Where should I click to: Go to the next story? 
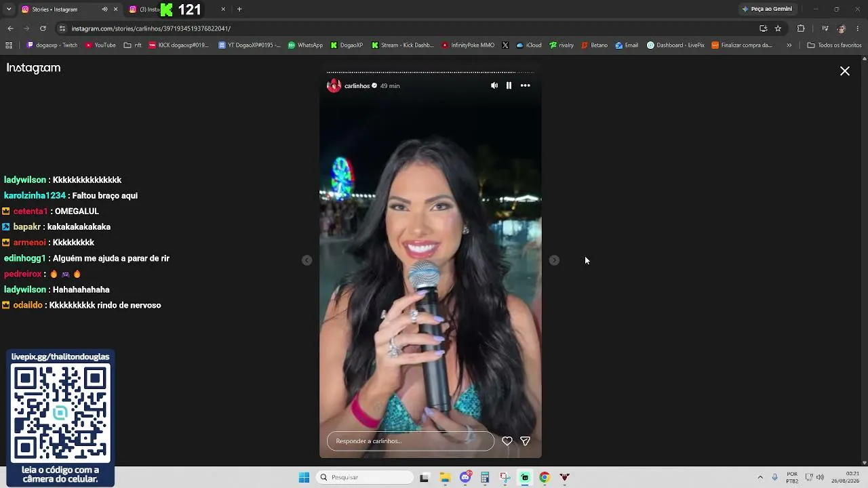point(554,260)
